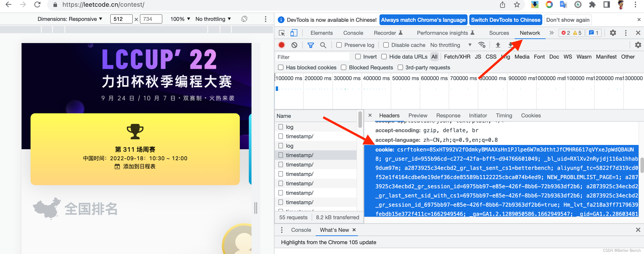This screenshot has width=644, height=254.
Task: Enable the Preserve log checkbox
Action: pyautogui.click(x=339, y=45)
